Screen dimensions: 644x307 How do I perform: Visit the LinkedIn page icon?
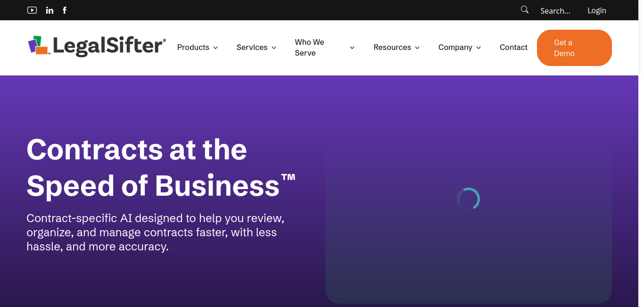(x=50, y=10)
